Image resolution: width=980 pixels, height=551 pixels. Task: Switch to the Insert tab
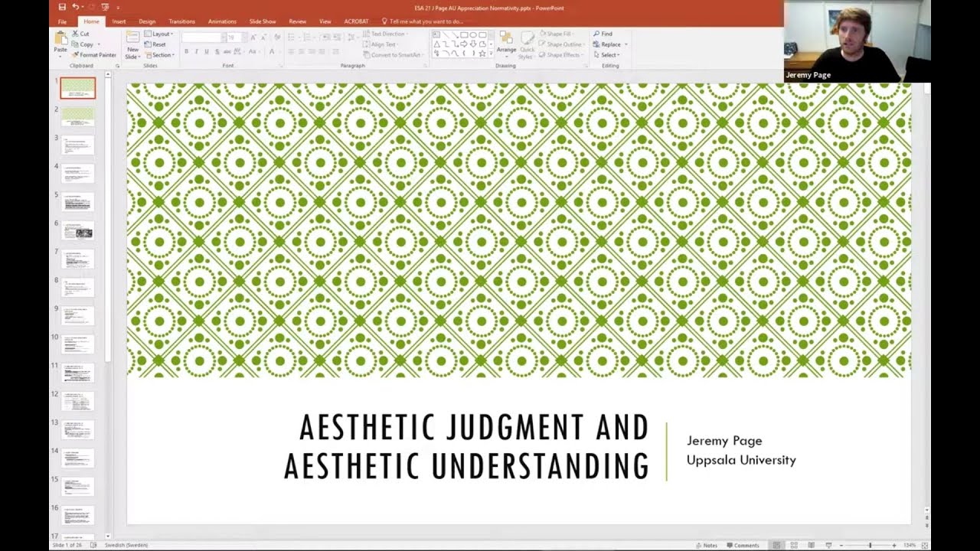(x=119, y=21)
